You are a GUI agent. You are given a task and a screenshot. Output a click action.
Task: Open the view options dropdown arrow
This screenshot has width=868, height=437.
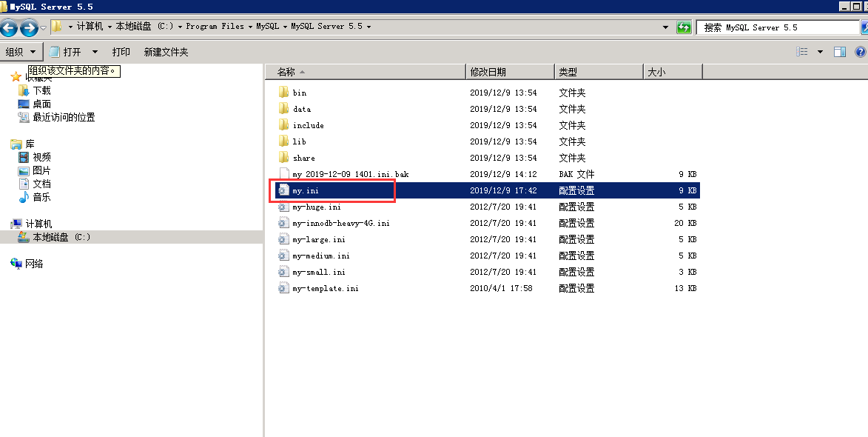pos(820,52)
